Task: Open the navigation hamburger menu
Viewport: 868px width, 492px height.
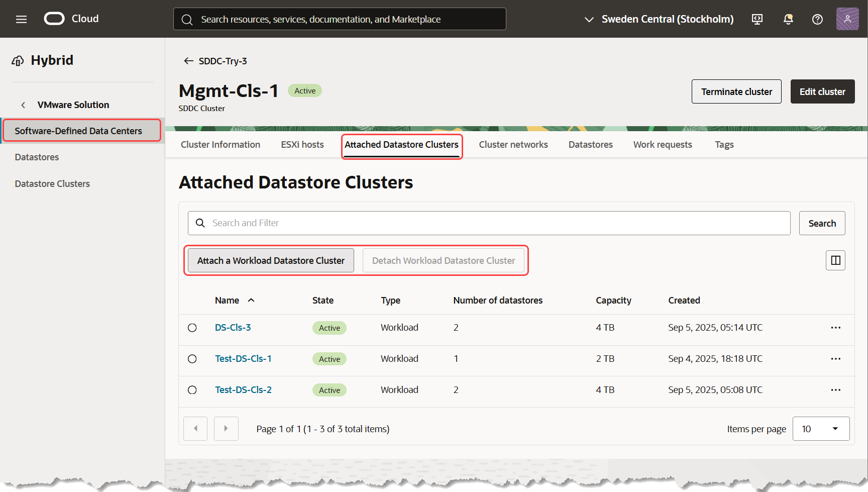Action: (x=21, y=19)
